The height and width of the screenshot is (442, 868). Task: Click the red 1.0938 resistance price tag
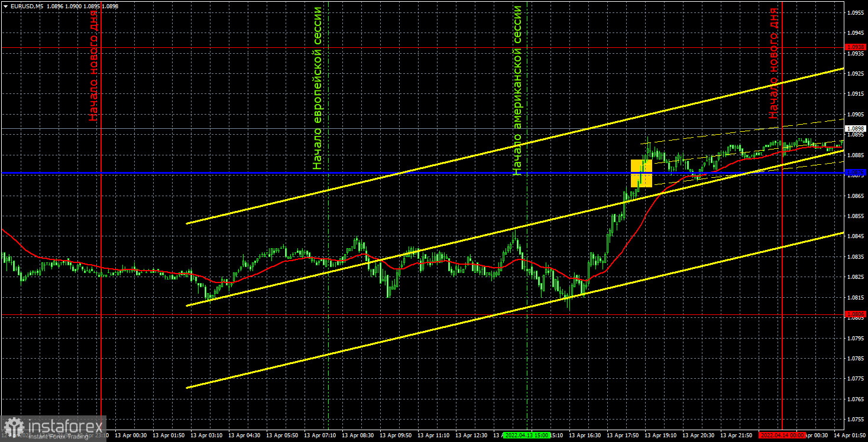(855, 47)
